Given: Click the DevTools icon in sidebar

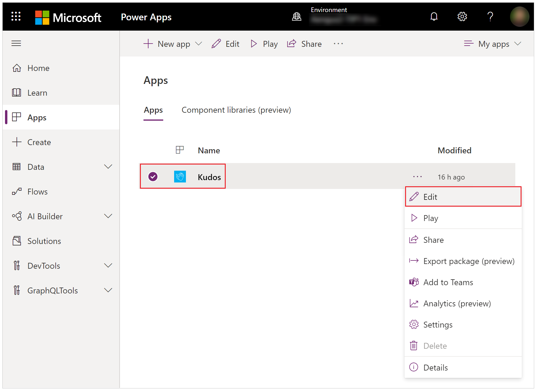Looking at the screenshot, I should point(16,266).
